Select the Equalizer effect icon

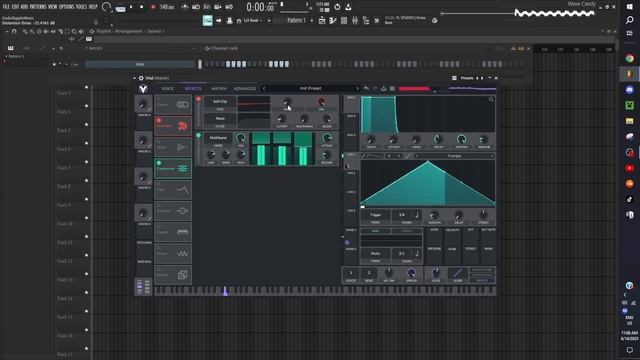[x=182, y=211]
